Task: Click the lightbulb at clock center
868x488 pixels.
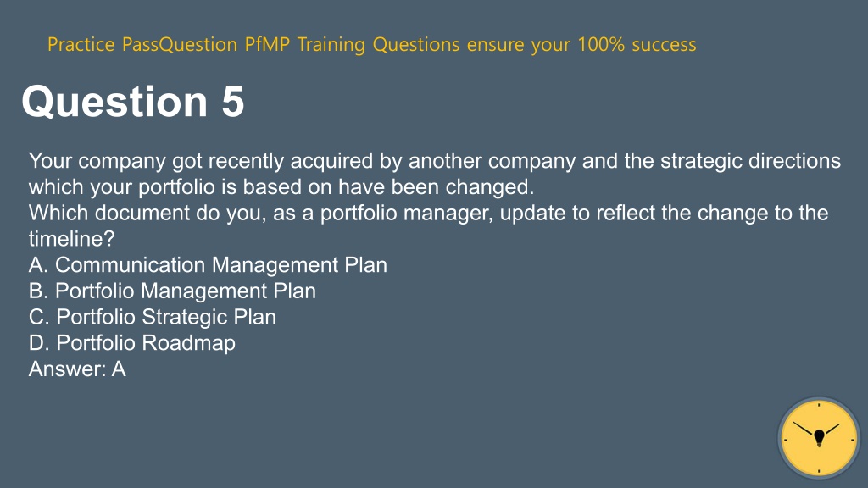Action: coord(820,437)
